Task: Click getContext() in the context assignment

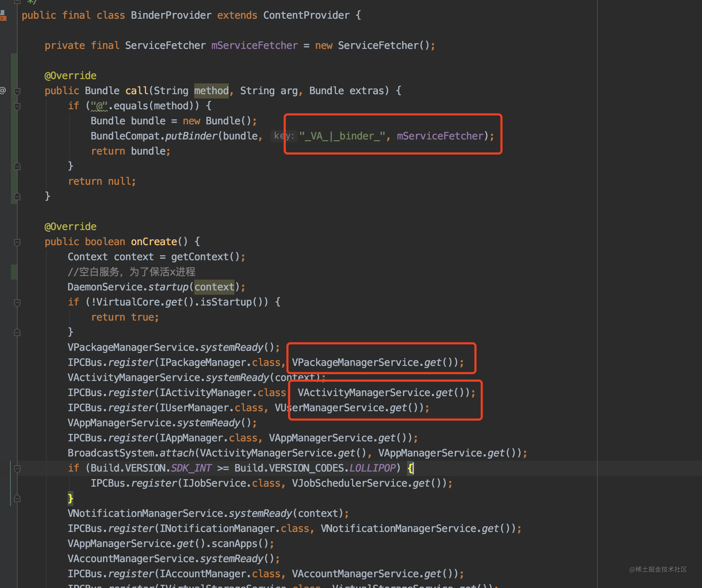Action: 206,257
